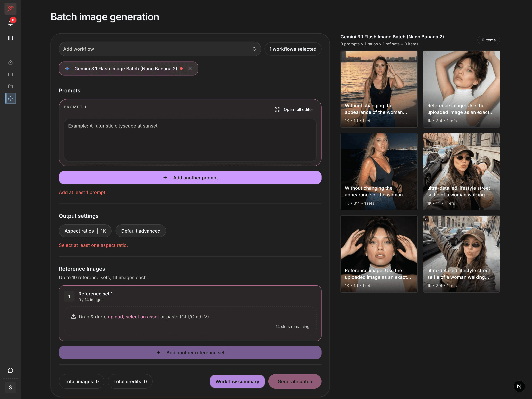
Task: Show the 1 workflows selected list
Action: [x=293, y=49]
